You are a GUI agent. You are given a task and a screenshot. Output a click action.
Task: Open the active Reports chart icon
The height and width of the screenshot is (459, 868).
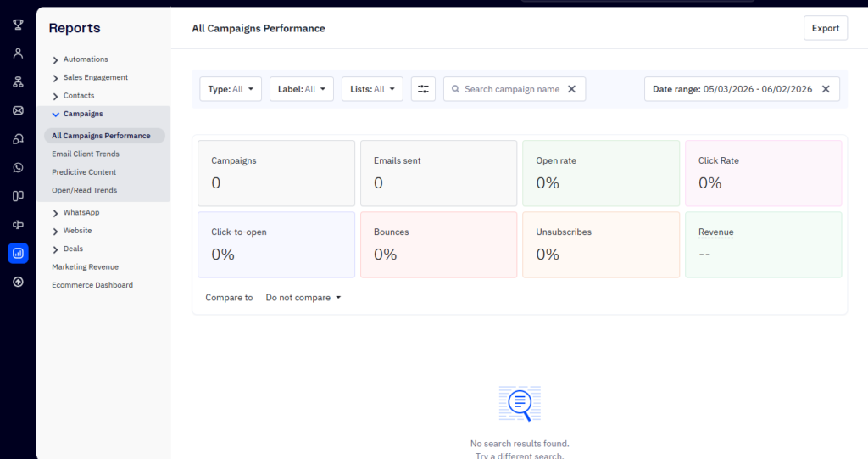(19, 254)
